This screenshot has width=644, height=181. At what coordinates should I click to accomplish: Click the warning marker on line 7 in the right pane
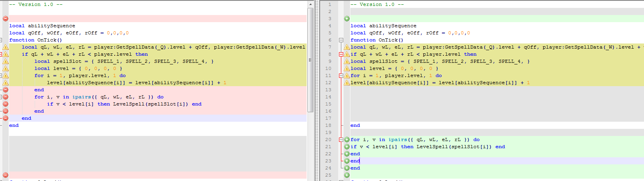coord(347,47)
